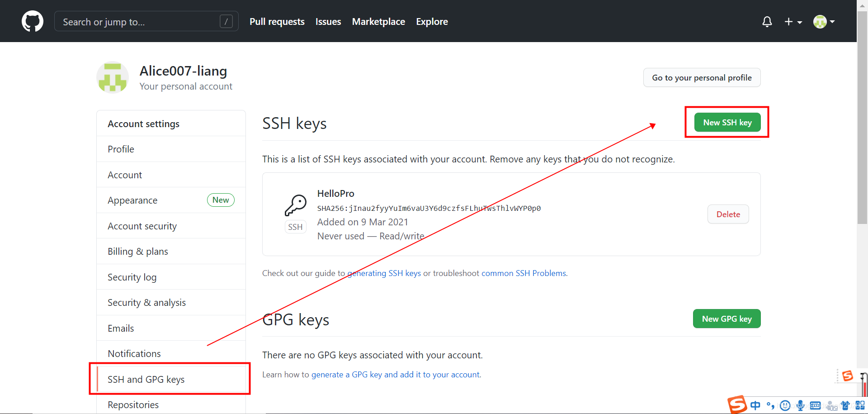Click the SSH keys heading
The image size is (868, 414).
click(294, 123)
